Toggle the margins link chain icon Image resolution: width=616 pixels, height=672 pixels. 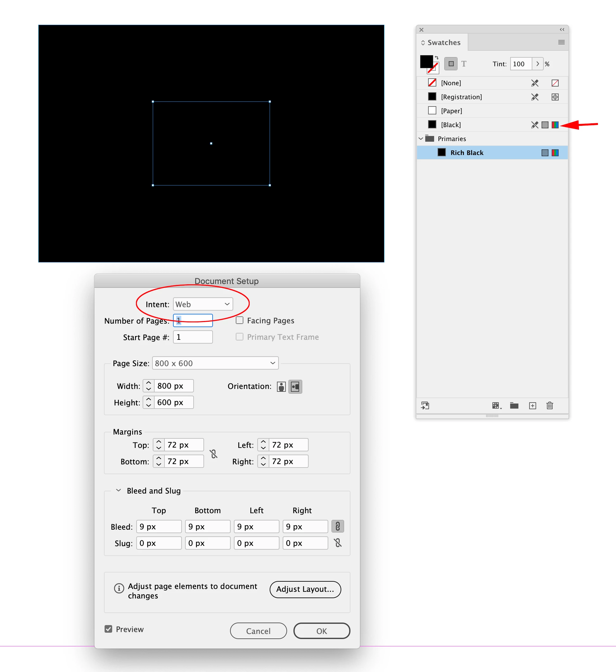coord(214,454)
